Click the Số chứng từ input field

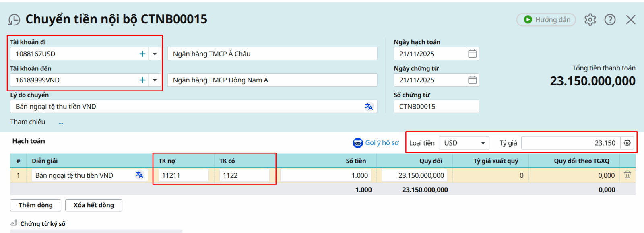[436, 107]
